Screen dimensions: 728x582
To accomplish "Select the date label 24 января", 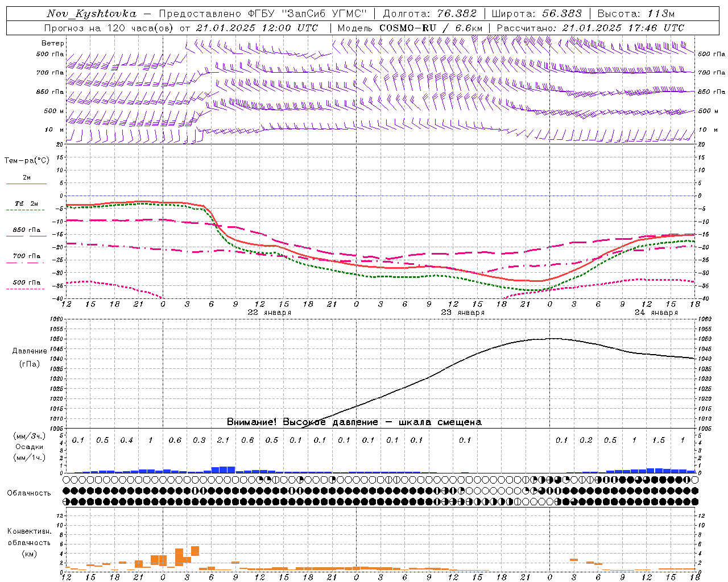I will tap(656, 313).
